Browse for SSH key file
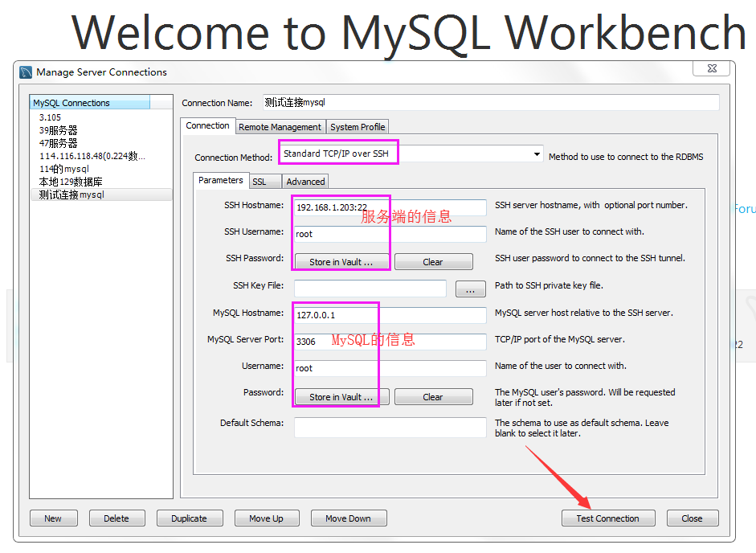The height and width of the screenshot is (553, 756). (471, 289)
